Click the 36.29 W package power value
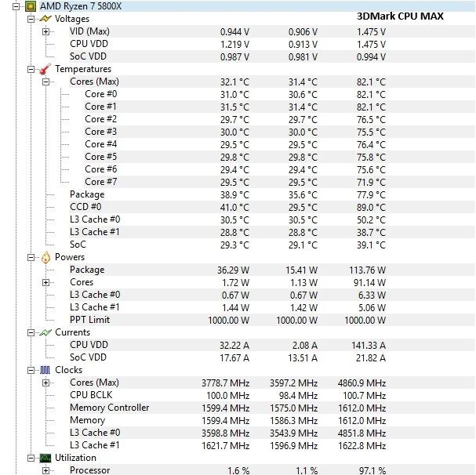This screenshot has width=476, height=475. click(x=233, y=270)
